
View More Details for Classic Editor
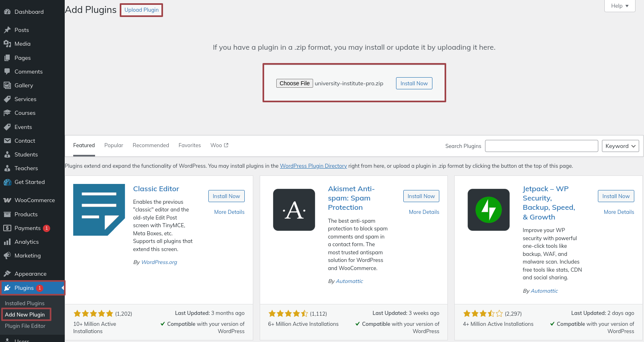pos(229,212)
